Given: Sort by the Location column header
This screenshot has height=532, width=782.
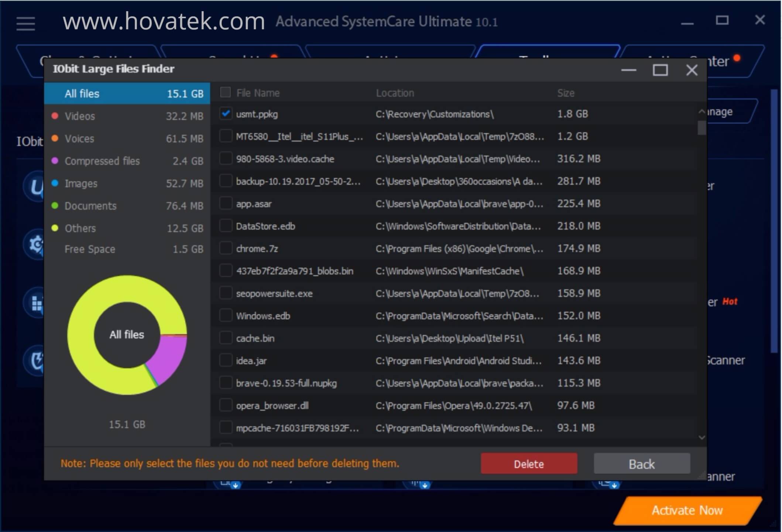Looking at the screenshot, I should click(395, 93).
